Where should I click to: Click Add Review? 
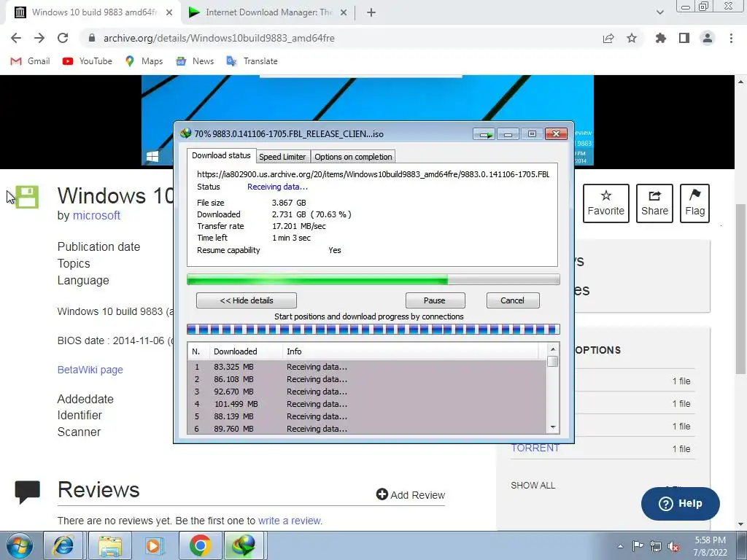pos(411,495)
